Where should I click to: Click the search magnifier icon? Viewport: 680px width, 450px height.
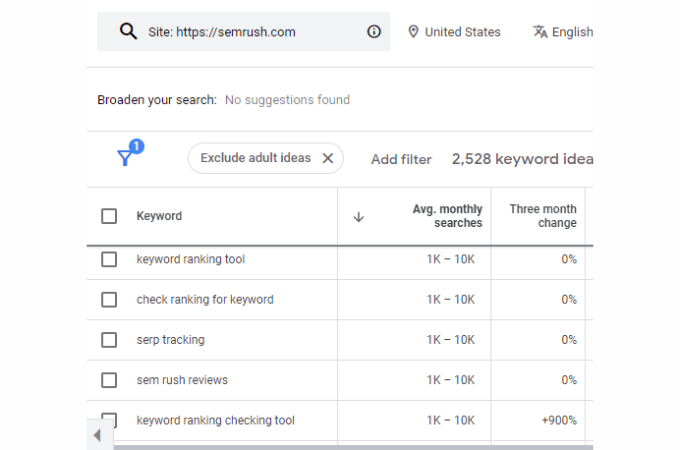pyautogui.click(x=128, y=32)
